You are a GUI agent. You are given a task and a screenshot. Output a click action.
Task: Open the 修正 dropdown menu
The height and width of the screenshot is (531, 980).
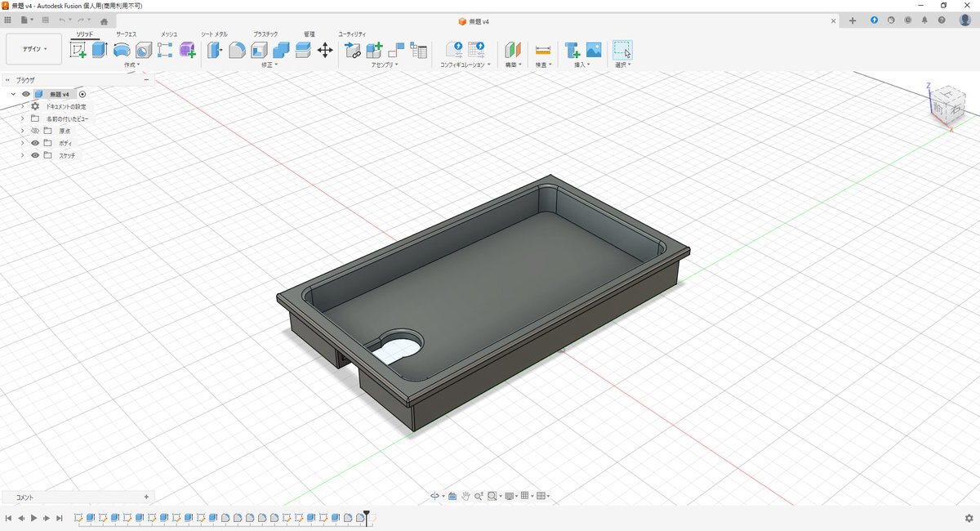coord(269,65)
